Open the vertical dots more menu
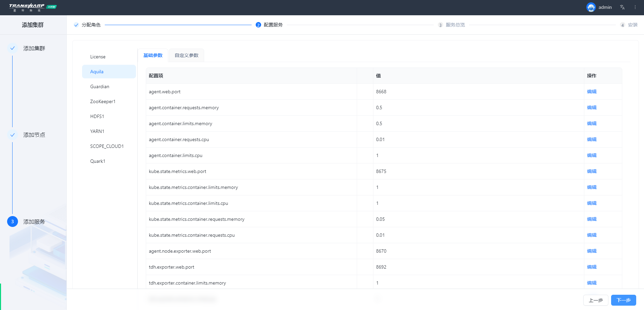 [635, 7]
